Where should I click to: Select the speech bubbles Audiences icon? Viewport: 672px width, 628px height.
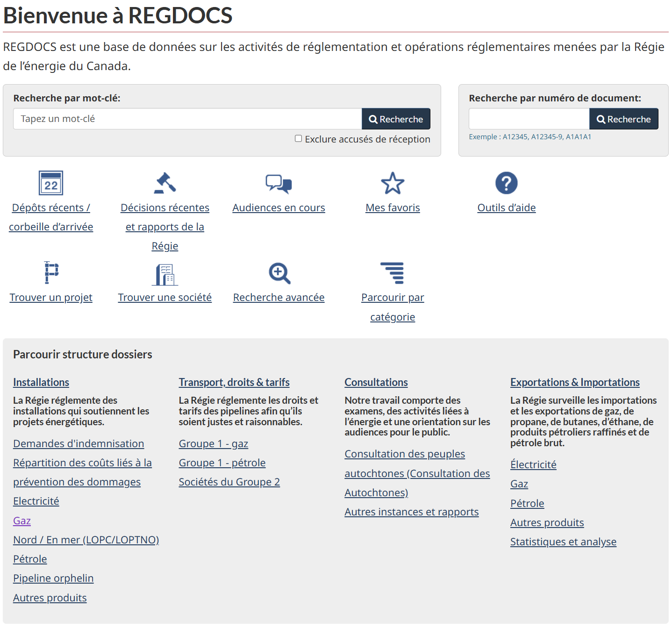click(x=279, y=184)
